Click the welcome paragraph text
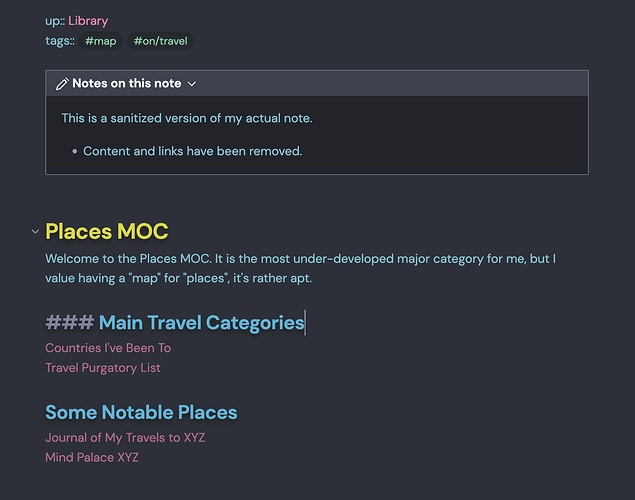Image resolution: width=635 pixels, height=500 pixels. pyautogui.click(x=300, y=268)
